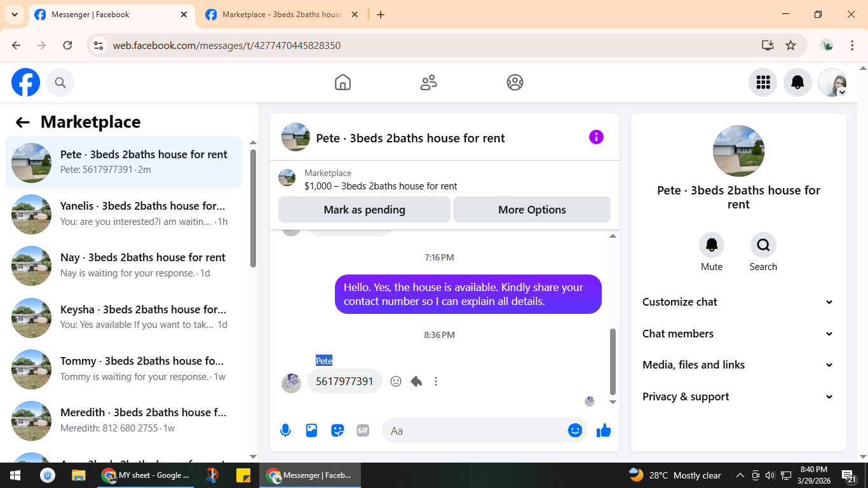Bookmark this page with star icon
The image size is (868, 488).
(x=790, y=45)
